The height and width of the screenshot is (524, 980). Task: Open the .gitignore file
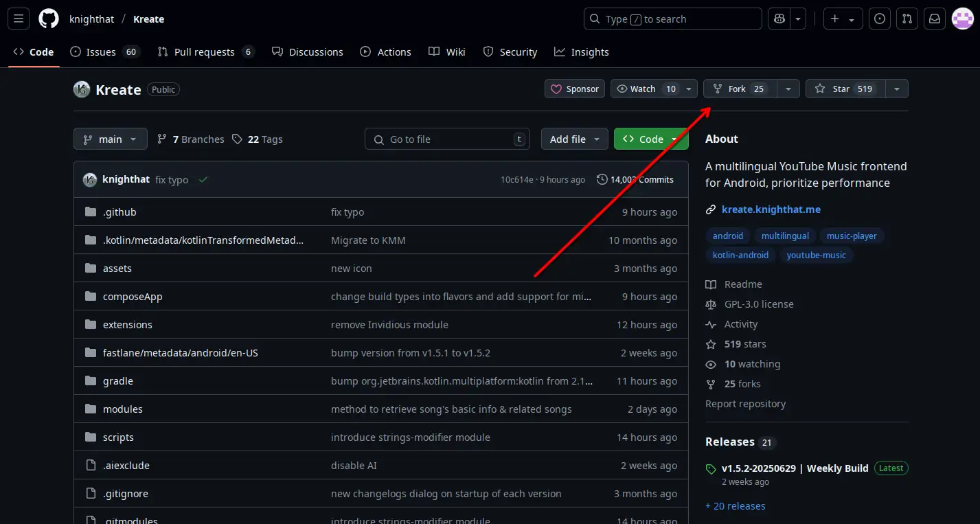tap(126, 494)
